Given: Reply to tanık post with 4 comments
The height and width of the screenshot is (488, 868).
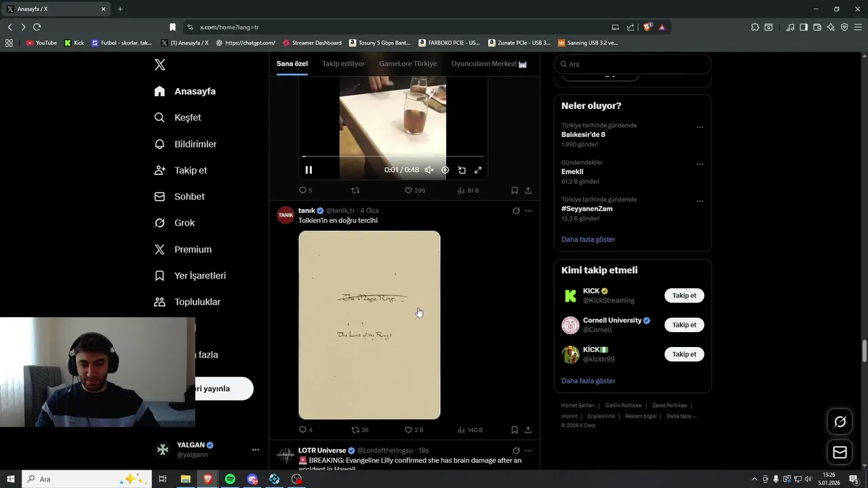Looking at the screenshot, I should coord(306,430).
